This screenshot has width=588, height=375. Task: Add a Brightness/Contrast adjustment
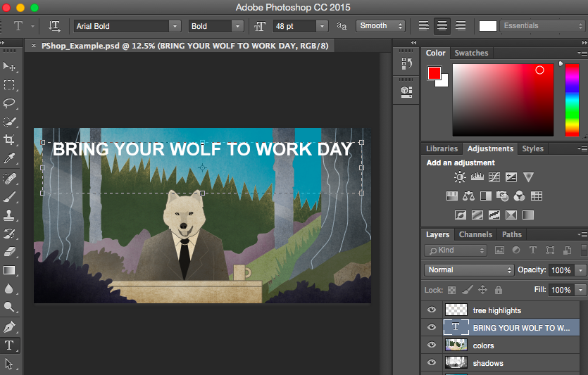460,177
